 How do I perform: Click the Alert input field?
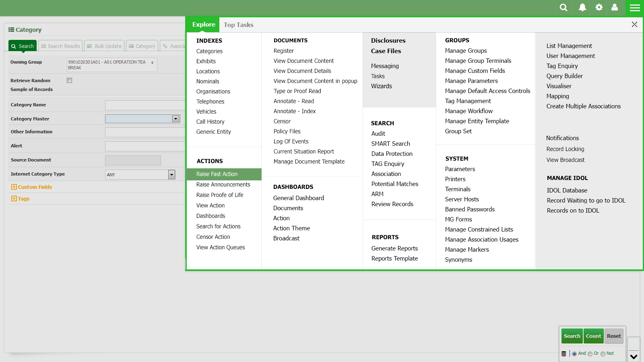[x=145, y=146]
